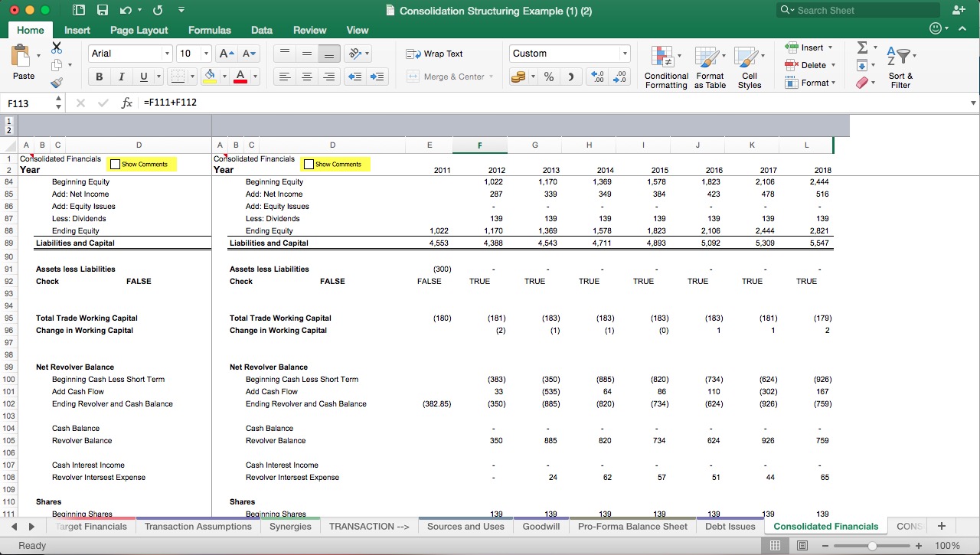Viewport: 980px width, 555px height.
Task: Click the AutoSum icon
Action: [864, 47]
